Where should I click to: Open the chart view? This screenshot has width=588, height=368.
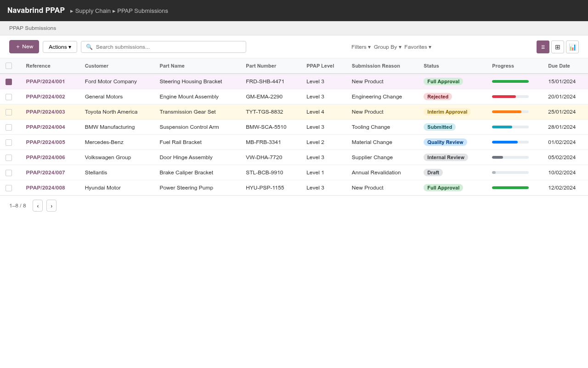coord(572,46)
